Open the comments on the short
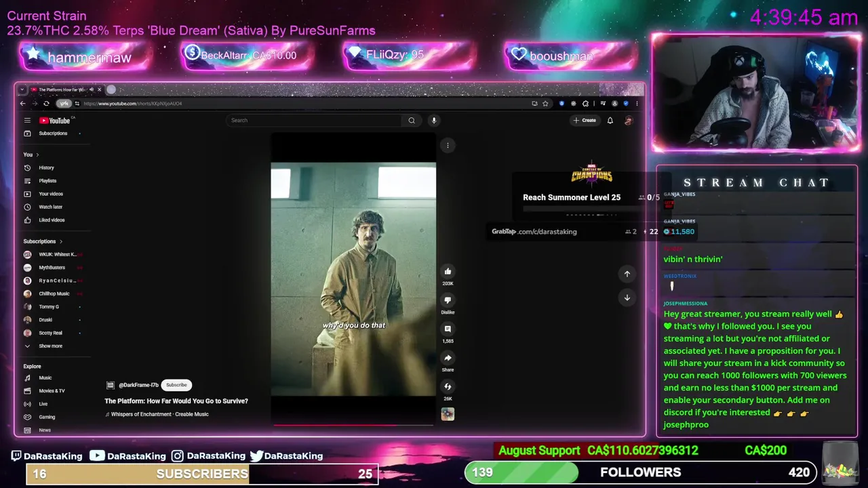 pos(448,329)
